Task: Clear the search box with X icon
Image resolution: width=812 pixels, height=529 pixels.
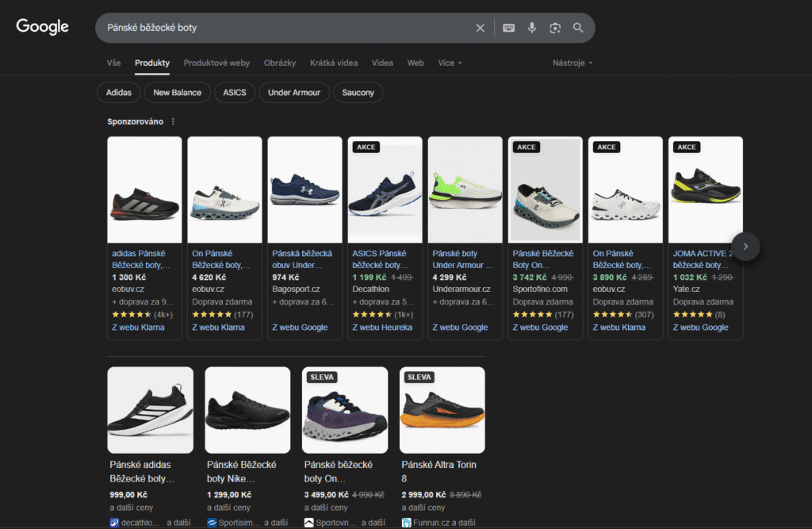Action: pyautogui.click(x=480, y=28)
